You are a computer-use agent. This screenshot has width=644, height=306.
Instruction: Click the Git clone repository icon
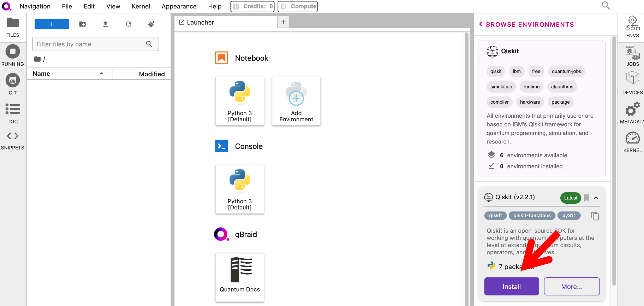tap(151, 24)
